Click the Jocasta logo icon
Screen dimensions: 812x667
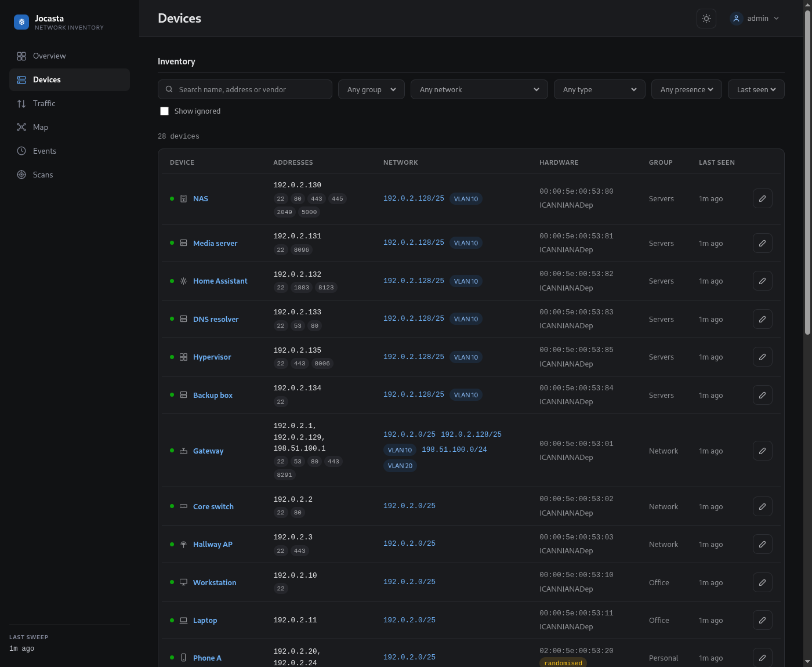[x=21, y=22]
